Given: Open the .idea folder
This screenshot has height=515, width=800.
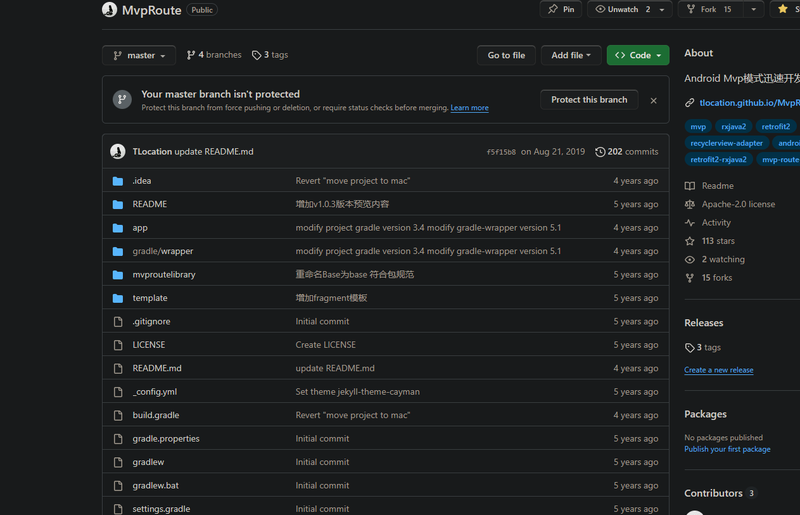Looking at the screenshot, I should pyautogui.click(x=142, y=181).
